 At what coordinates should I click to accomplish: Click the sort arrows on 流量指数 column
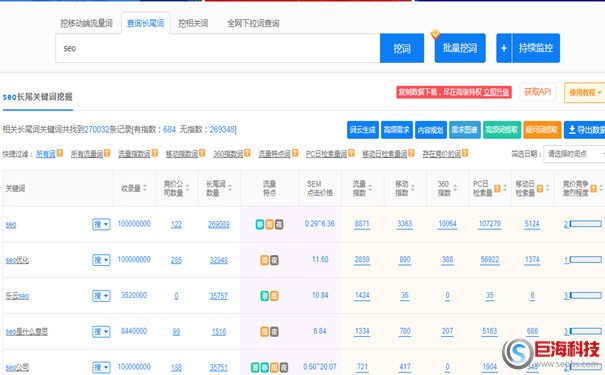[x=370, y=188]
